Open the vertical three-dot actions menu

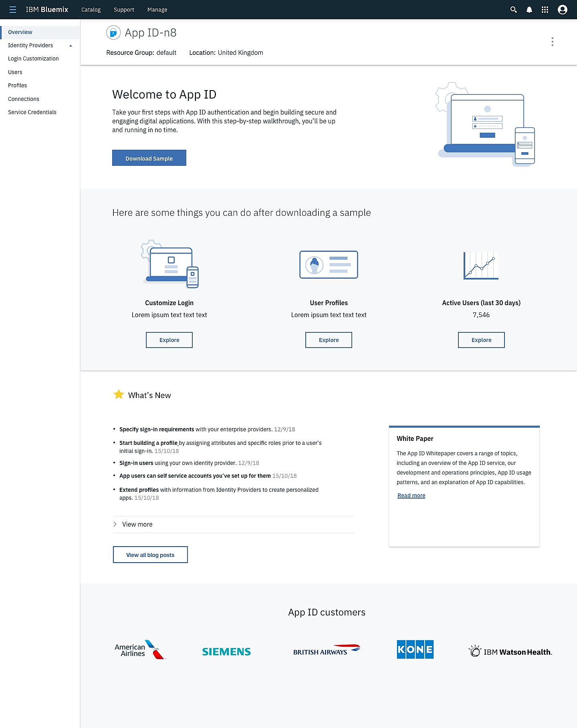click(x=552, y=42)
